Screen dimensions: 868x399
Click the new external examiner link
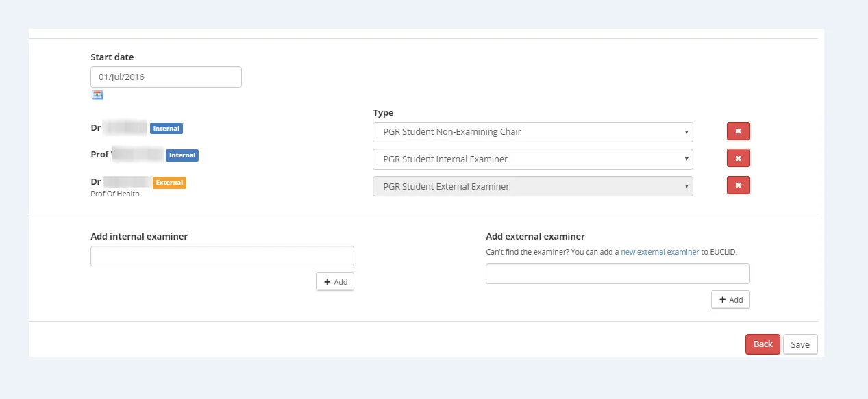(x=660, y=251)
